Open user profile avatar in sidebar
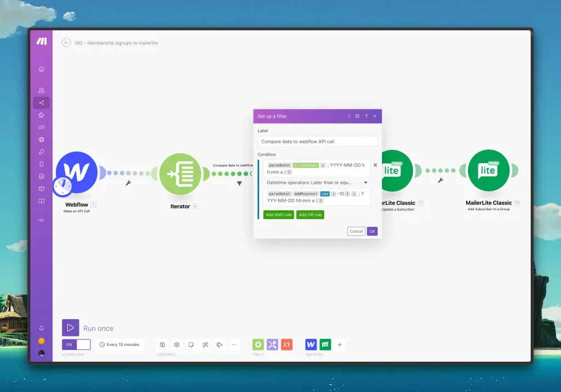The image size is (561, 392). click(42, 353)
